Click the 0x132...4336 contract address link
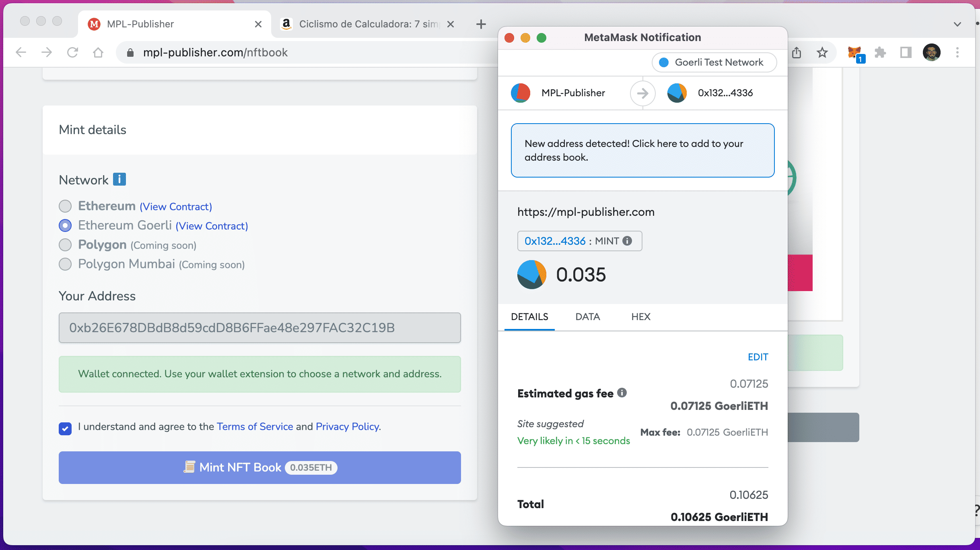 (555, 241)
